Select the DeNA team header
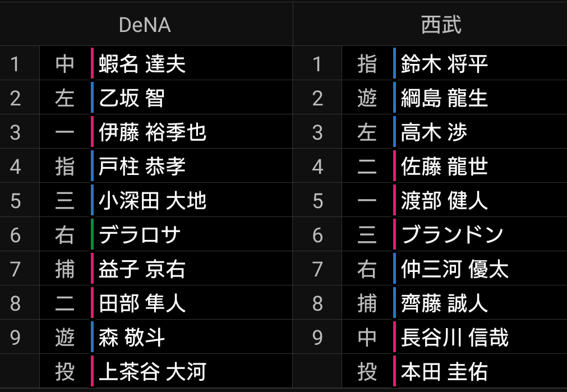This screenshot has width=567, height=392. tap(145, 25)
